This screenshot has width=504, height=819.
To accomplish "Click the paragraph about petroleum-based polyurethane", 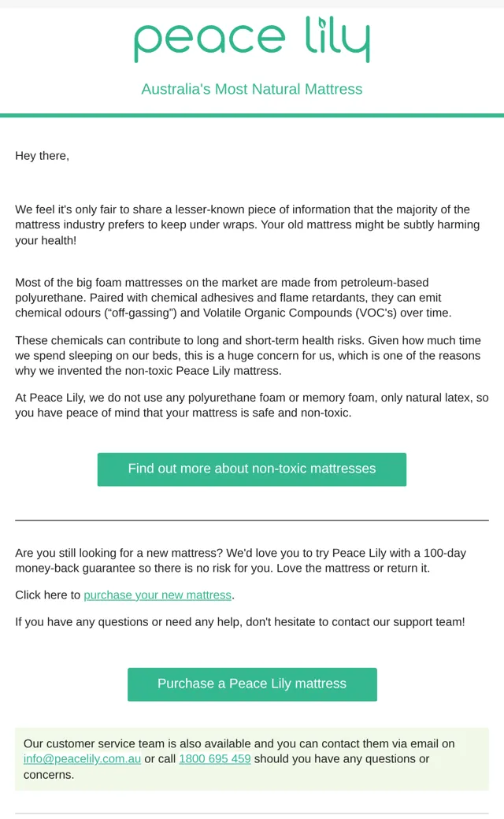I will (x=233, y=298).
